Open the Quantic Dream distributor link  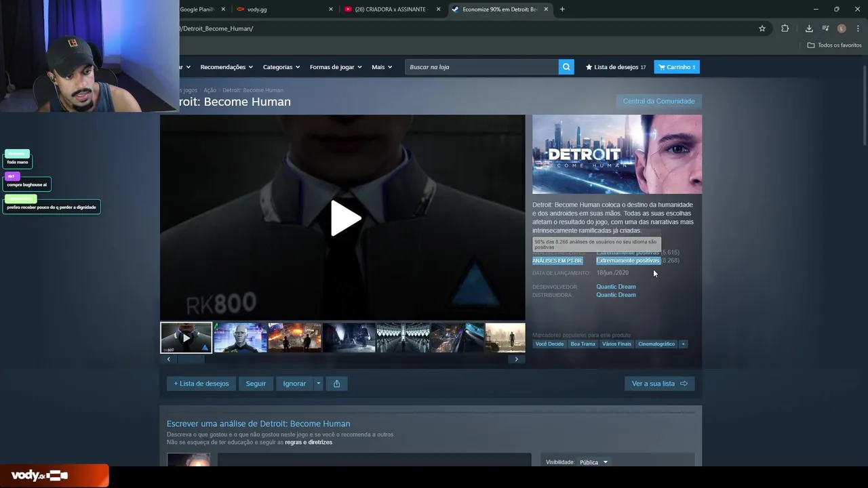616,295
